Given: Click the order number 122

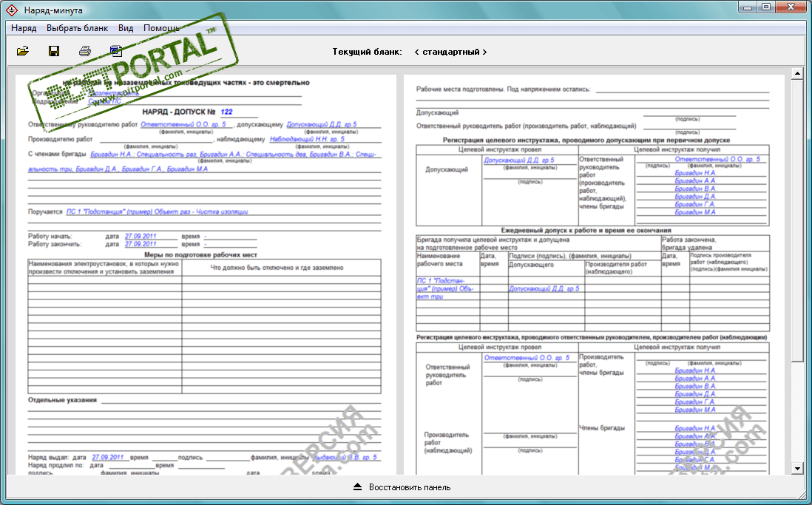Looking at the screenshot, I should (x=226, y=112).
